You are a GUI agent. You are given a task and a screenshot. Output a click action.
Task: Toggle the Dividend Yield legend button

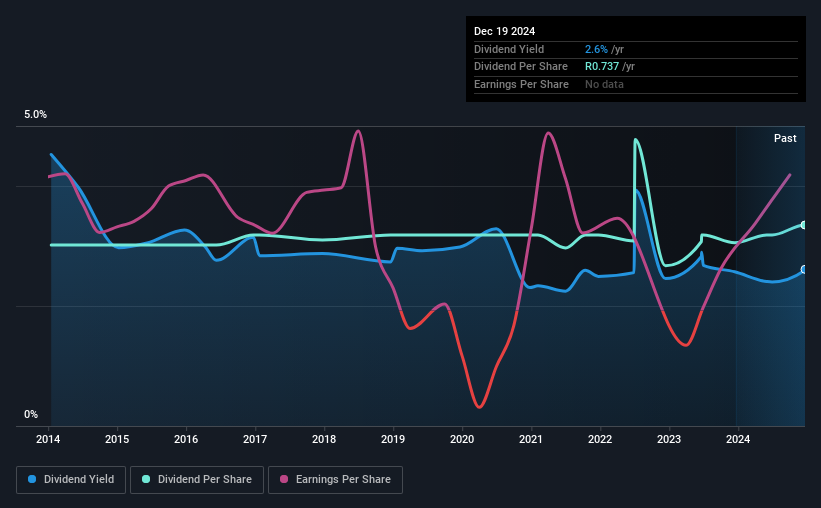pos(71,480)
